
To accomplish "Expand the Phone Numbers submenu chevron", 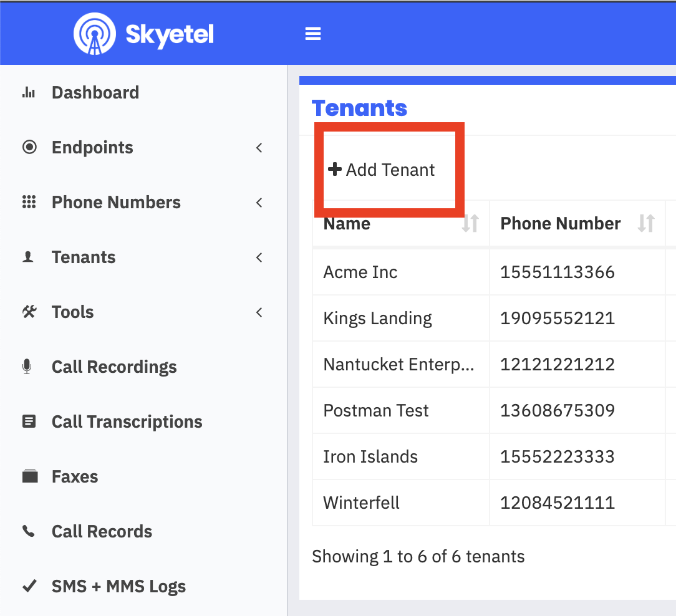I will pyautogui.click(x=259, y=202).
